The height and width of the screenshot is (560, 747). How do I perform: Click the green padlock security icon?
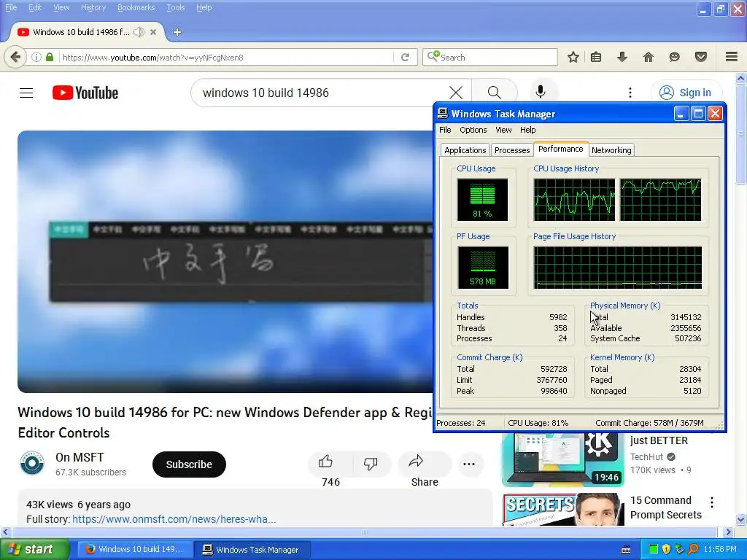tap(50, 57)
